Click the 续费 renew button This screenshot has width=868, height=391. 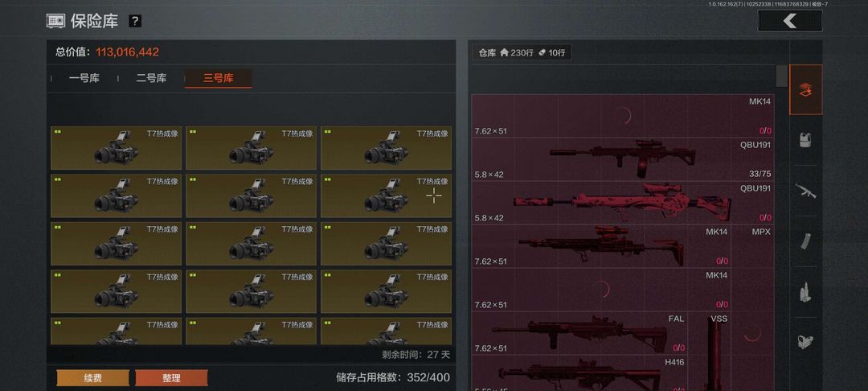click(92, 378)
